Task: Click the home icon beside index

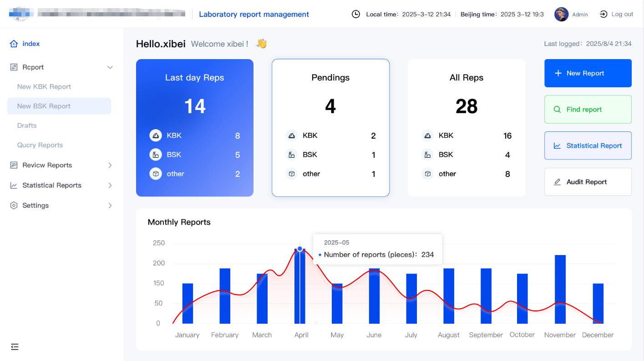Action: 14,44
